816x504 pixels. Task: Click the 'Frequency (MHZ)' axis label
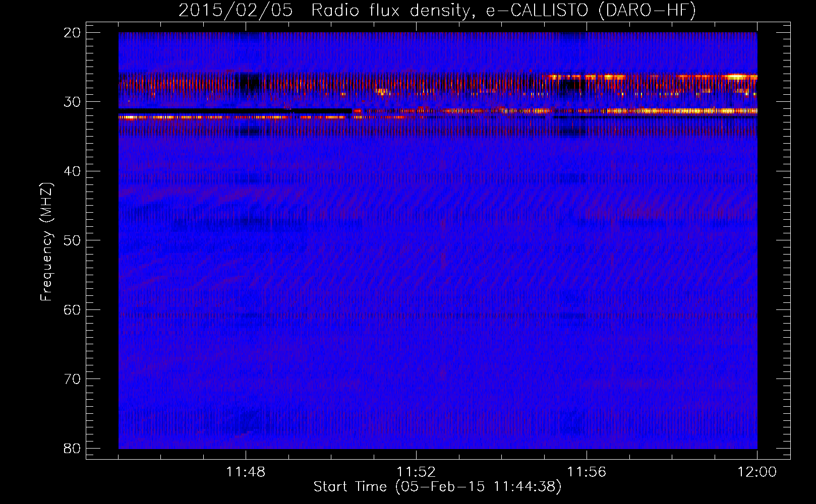pos(46,242)
